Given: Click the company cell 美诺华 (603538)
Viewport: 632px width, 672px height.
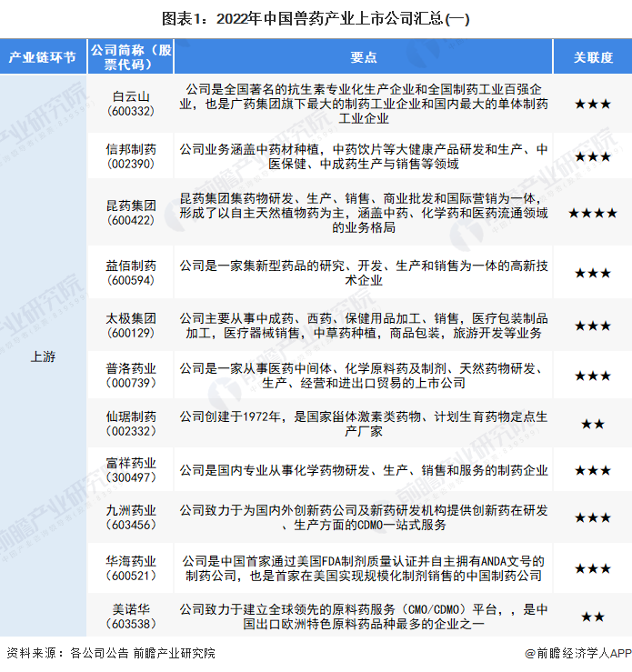Looking at the screenshot, I should pos(131,617).
